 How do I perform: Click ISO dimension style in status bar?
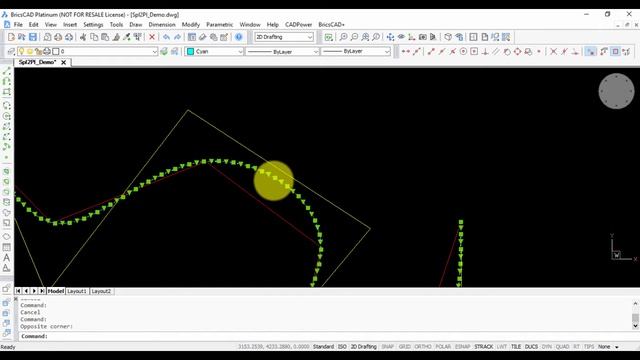point(342,347)
